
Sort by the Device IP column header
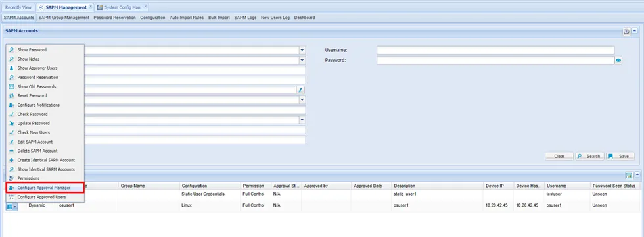[499, 186]
